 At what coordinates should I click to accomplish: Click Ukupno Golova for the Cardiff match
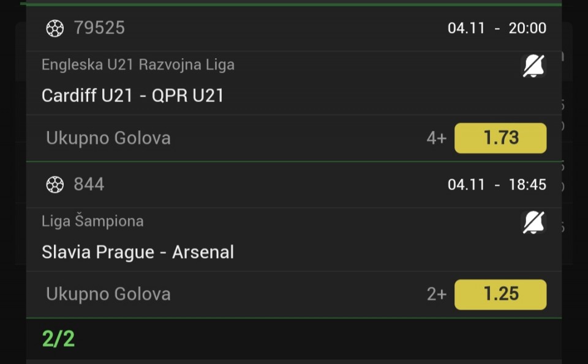pyautogui.click(x=108, y=138)
